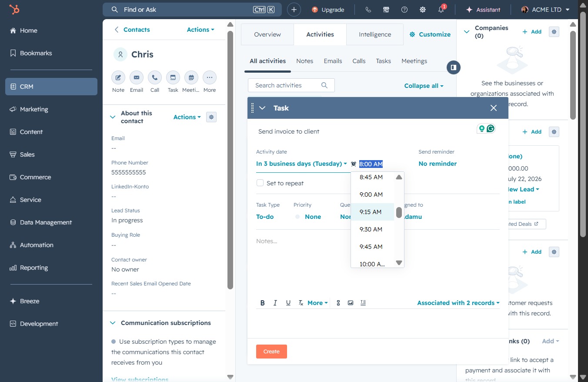
Task: Open Actions dropdown next to Contacts
Action: tap(200, 30)
